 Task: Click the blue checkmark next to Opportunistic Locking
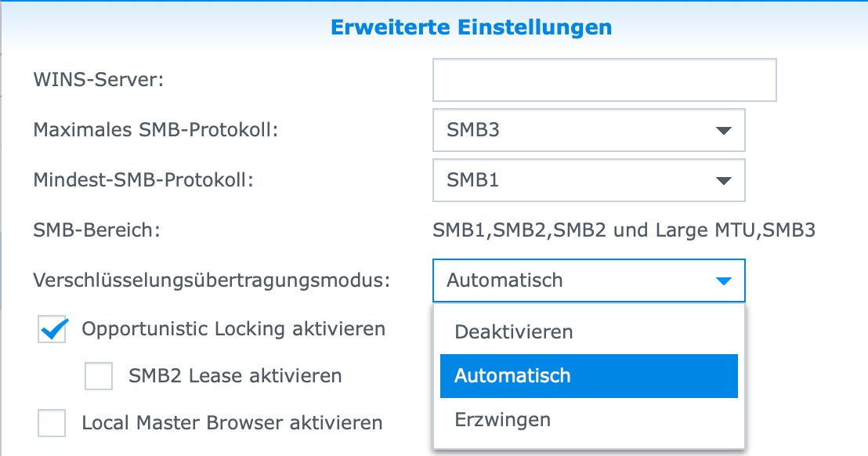click(52, 329)
